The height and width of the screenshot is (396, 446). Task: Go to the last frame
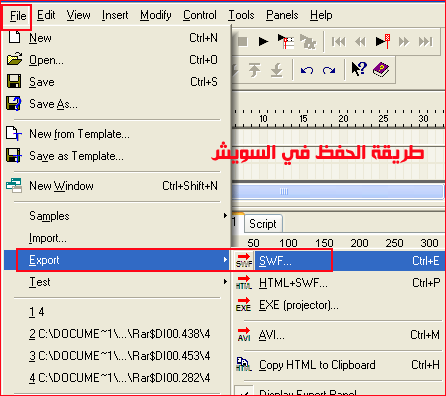(x=426, y=42)
